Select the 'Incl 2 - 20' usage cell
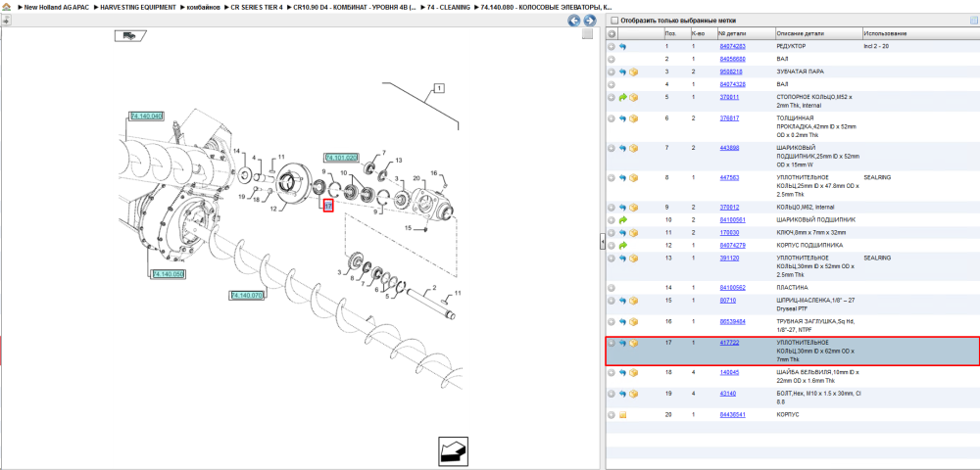The width and height of the screenshot is (980, 470). point(877,46)
